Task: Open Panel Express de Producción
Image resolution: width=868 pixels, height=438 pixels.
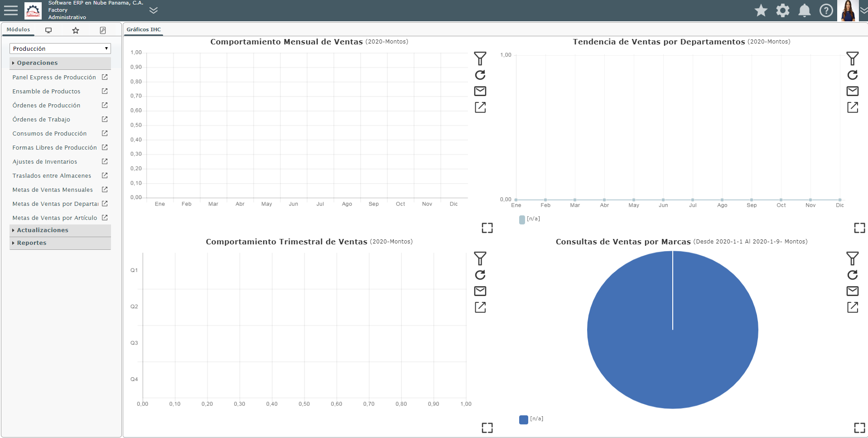Action: coord(54,78)
